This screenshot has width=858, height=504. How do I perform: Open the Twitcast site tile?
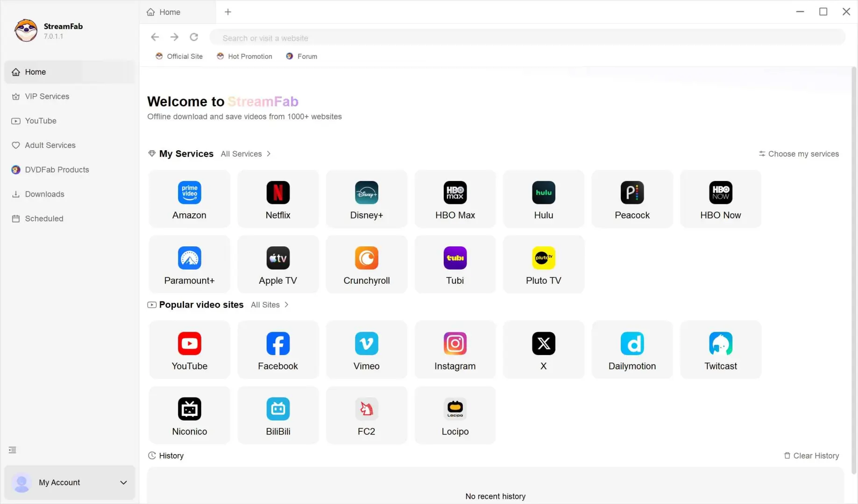[x=721, y=350]
